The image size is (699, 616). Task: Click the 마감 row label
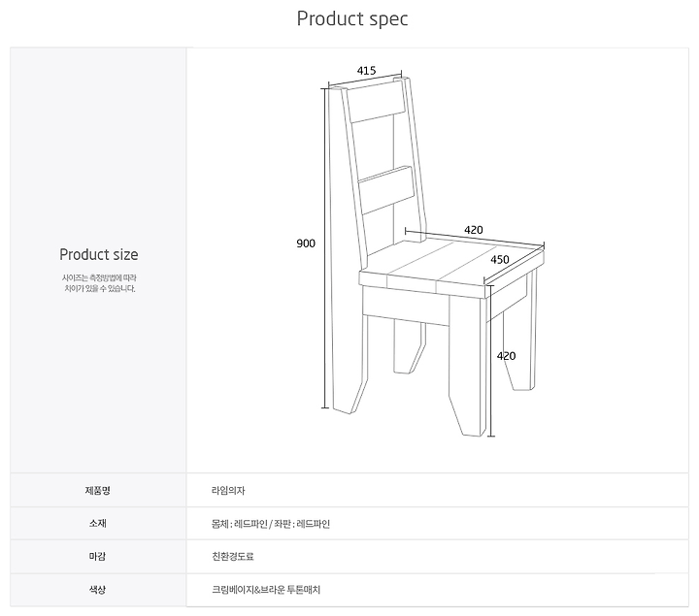(x=98, y=556)
